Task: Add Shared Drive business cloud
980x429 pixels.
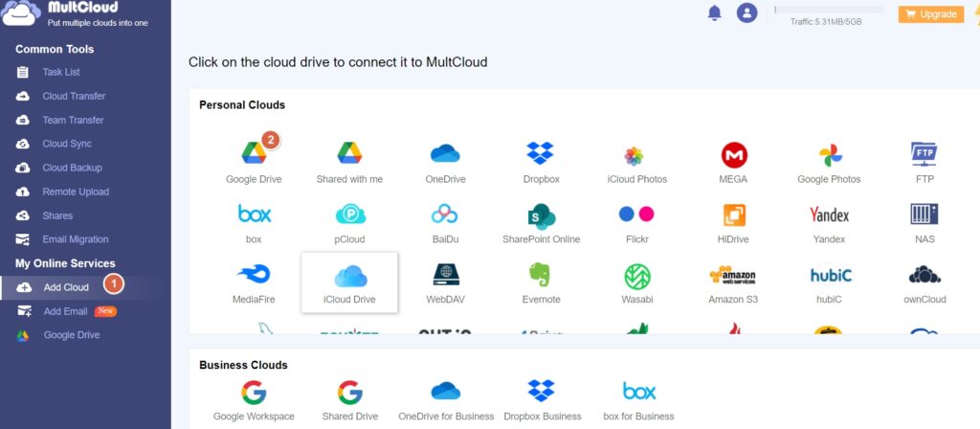Action: coord(349,400)
